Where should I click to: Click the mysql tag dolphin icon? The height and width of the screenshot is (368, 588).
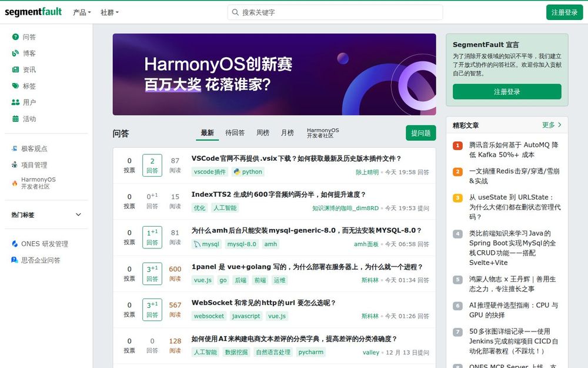tap(197, 244)
